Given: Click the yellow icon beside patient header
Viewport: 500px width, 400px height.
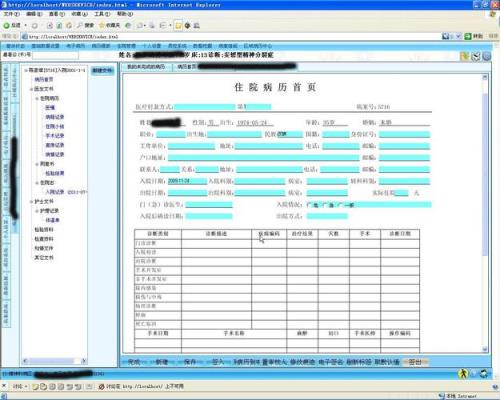Looking at the screenshot, I should coord(464,56).
